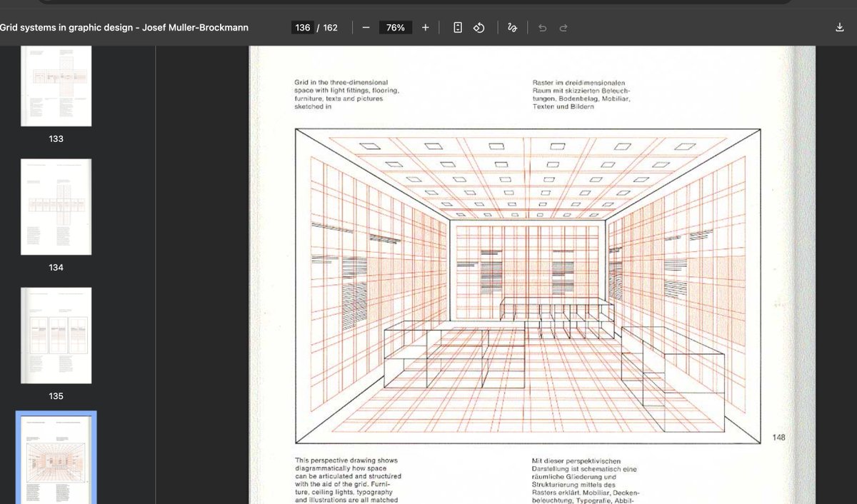Click the paragraph starting 'This perspective drawing shows'
The height and width of the screenshot is (504, 857).
pos(348,480)
